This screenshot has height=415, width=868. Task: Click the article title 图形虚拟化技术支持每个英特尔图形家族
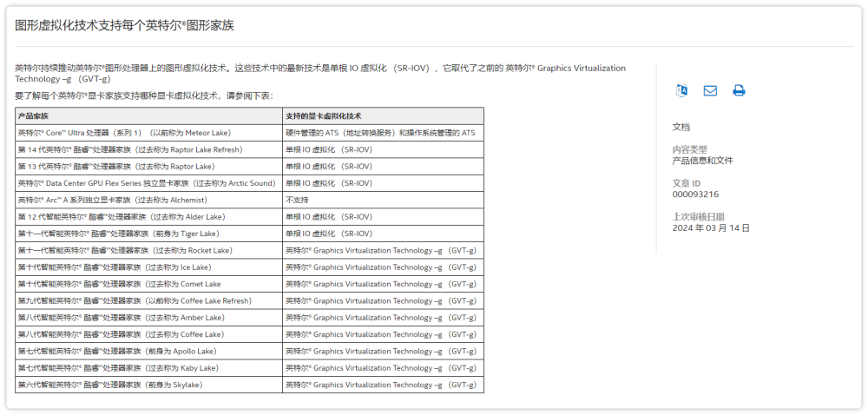124,25
